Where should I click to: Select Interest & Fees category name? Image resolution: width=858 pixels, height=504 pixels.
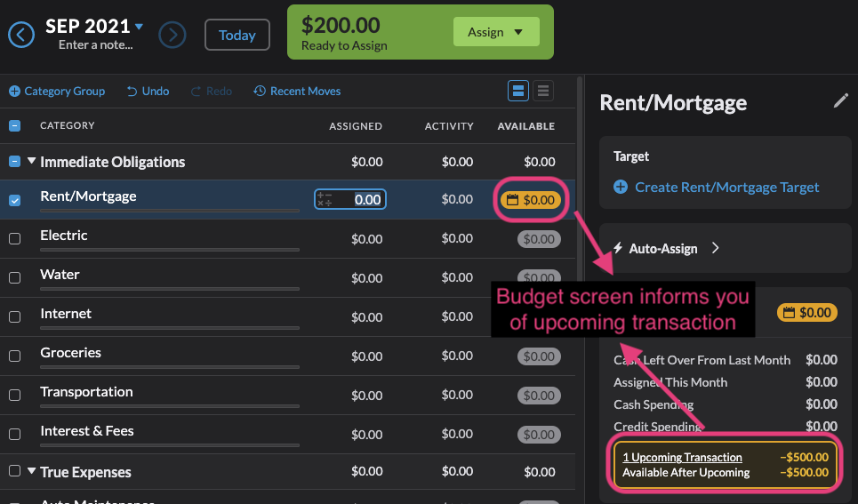point(87,431)
